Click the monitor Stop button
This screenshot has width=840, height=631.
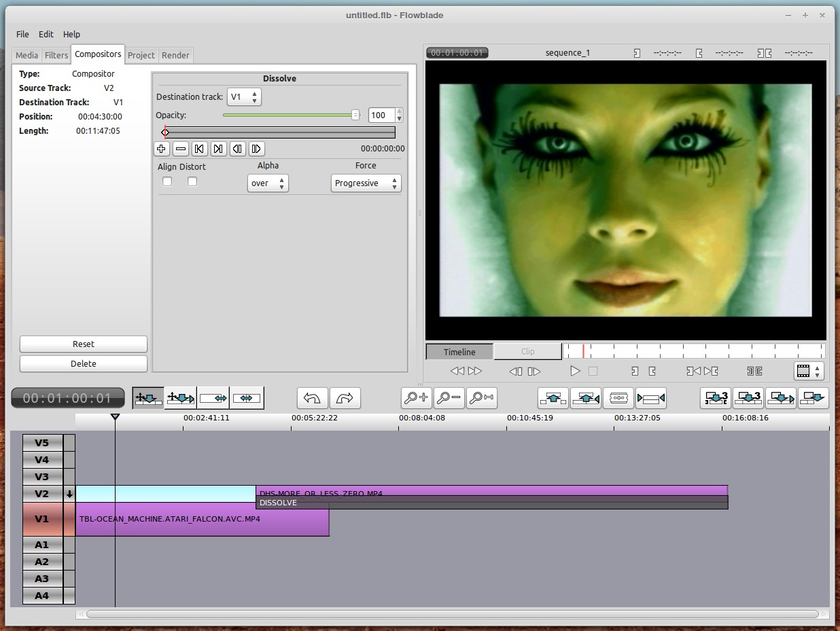coord(593,371)
